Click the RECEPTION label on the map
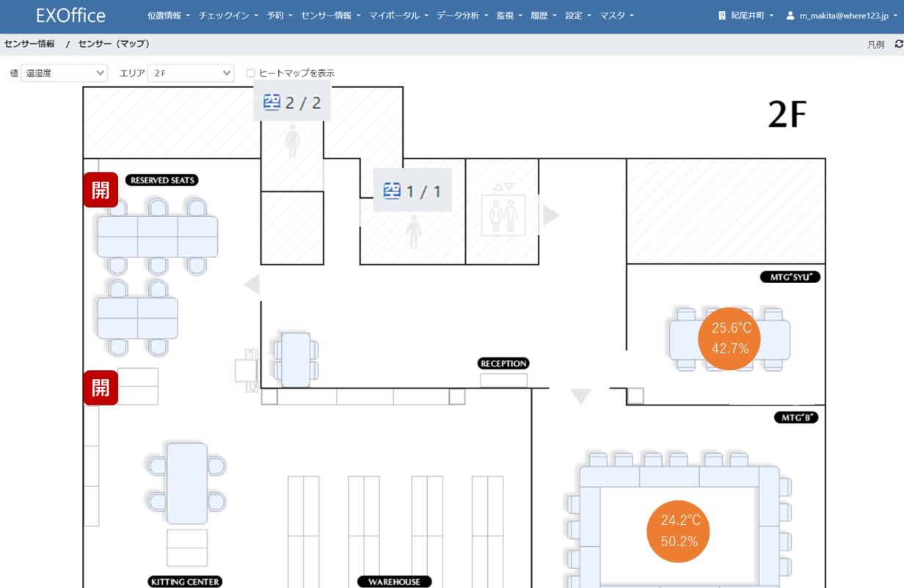This screenshot has height=588, width=904. click(503, 364)
